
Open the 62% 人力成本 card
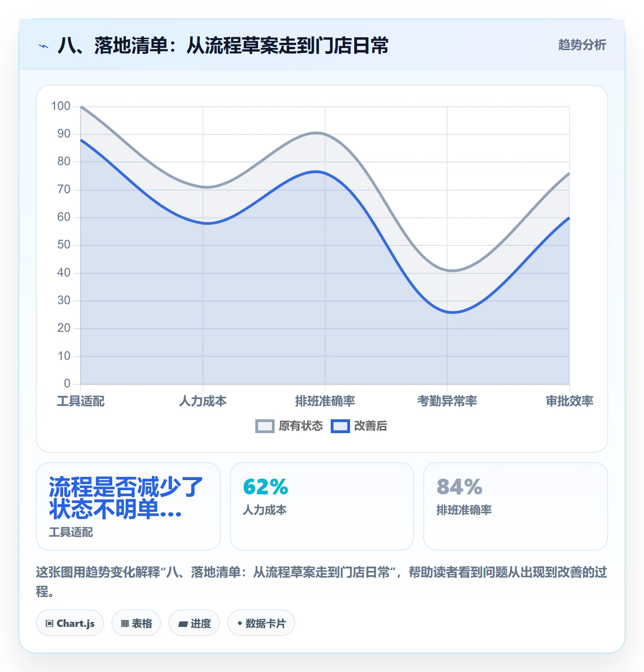point(322,506)
